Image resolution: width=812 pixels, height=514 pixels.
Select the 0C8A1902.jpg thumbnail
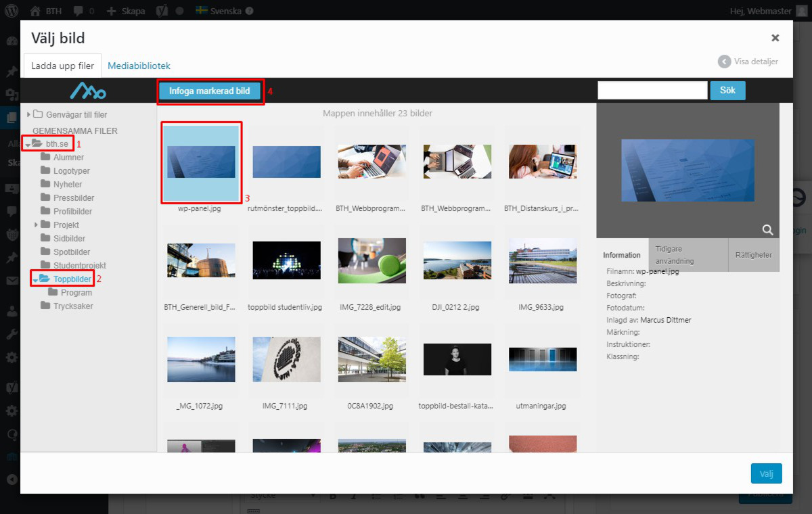coord(371,359)
